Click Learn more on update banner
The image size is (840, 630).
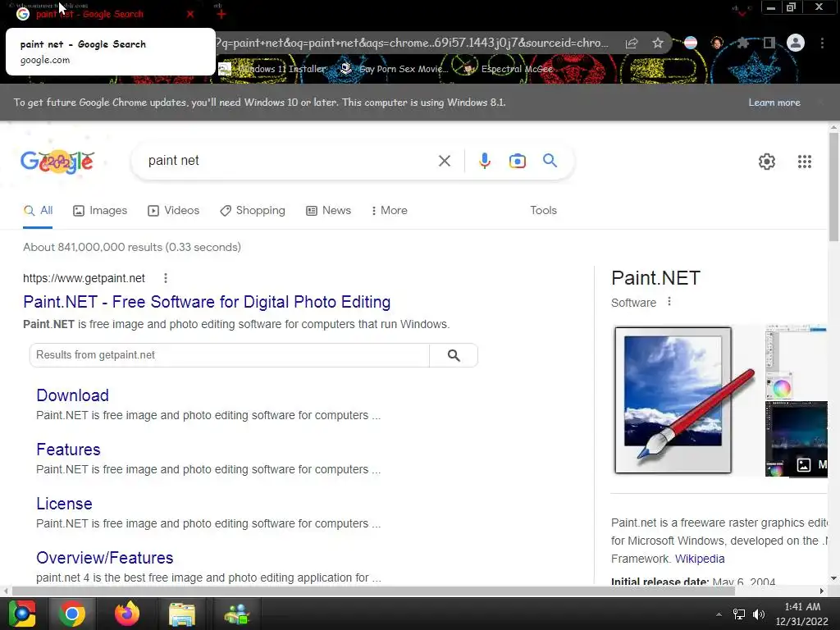click(774, 103)
